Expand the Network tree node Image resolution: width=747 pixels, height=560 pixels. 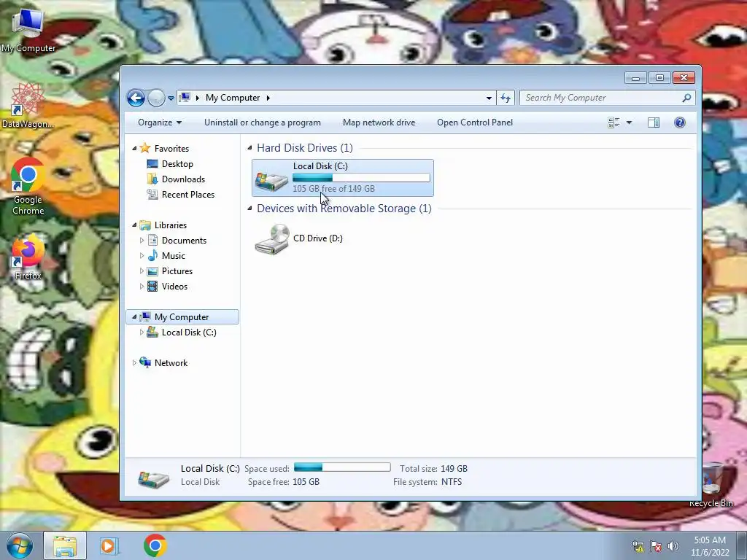point(134,363)
